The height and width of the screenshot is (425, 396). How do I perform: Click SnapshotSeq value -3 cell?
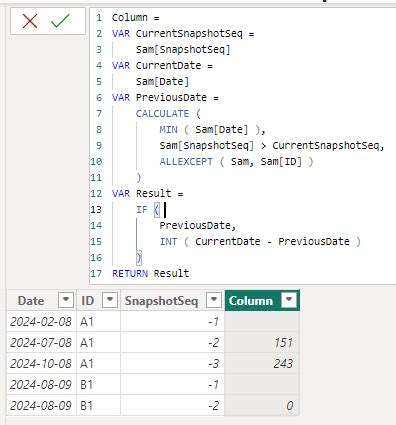click(172, 364)
